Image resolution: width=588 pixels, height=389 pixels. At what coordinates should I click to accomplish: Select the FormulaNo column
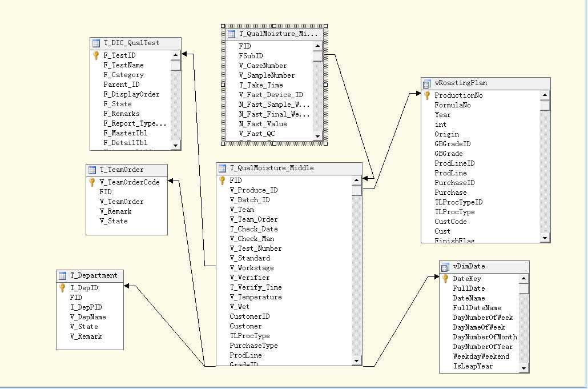[453, 106]
